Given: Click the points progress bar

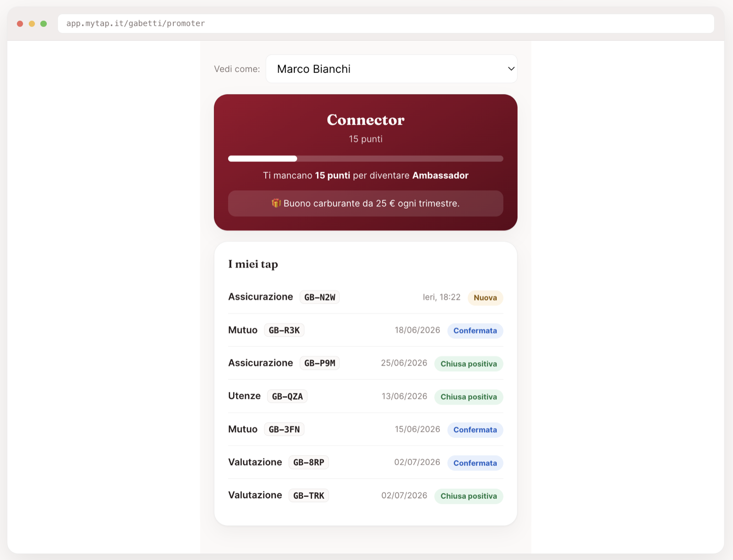Looking at the screenshot, I should pyautogui.click(x=366, y=159).
